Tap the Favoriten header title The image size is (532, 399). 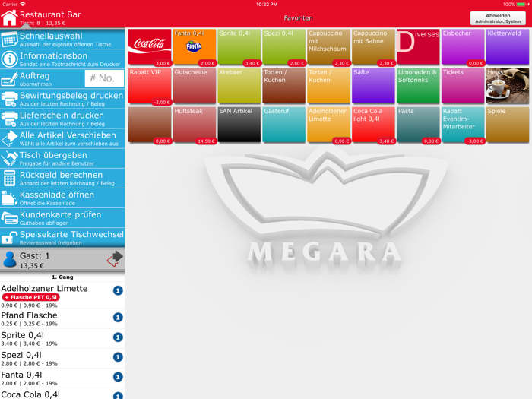point(298,18)
